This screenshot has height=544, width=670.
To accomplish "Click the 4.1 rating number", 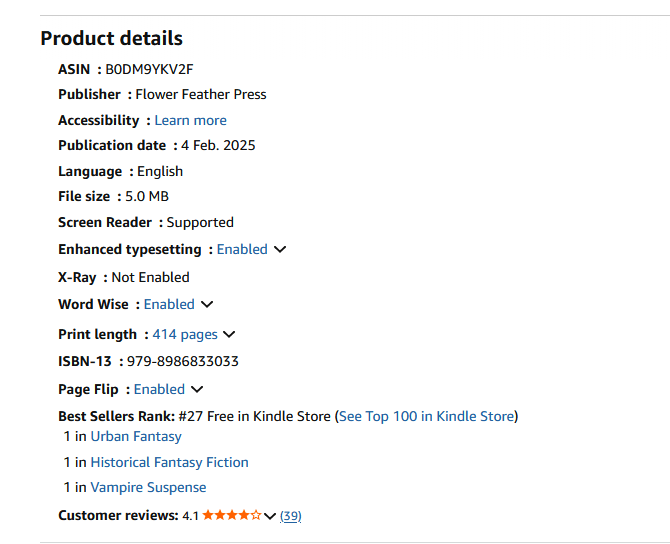I will tap(190, 516).
